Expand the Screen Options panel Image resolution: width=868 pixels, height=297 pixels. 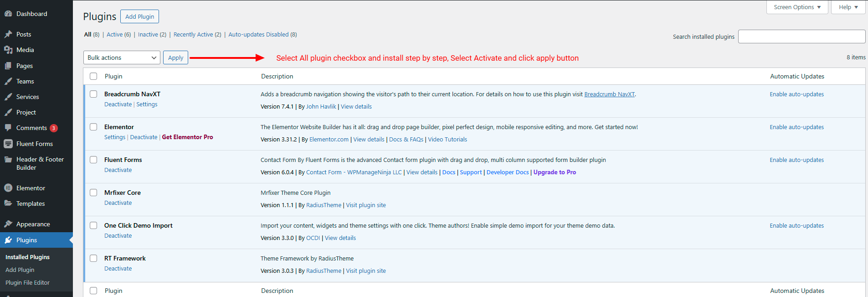pos(797,7)
